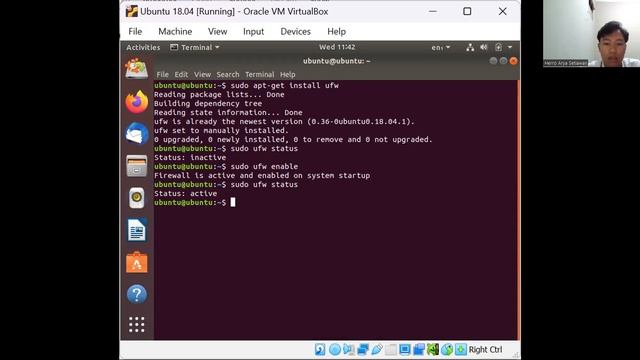The image size is (640, 360).
Task: Click the power icon in Ubuntu top bar
Action: point(498,47)
